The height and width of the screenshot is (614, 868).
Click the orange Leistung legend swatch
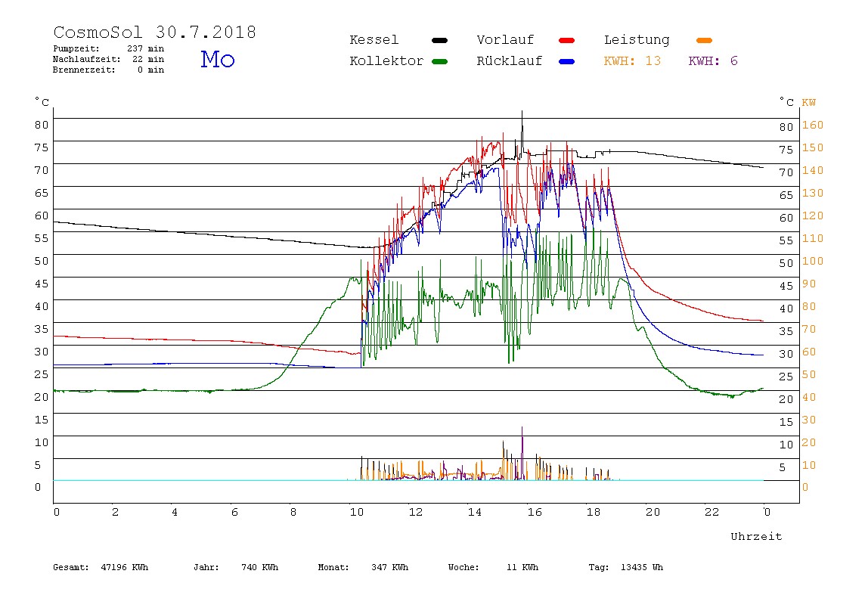point(704,40)
